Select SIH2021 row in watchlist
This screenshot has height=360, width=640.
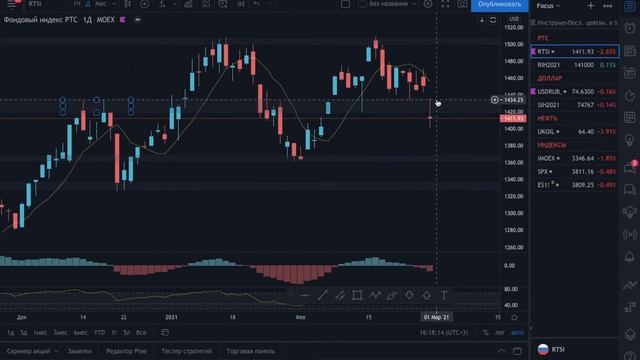(575, 105)
